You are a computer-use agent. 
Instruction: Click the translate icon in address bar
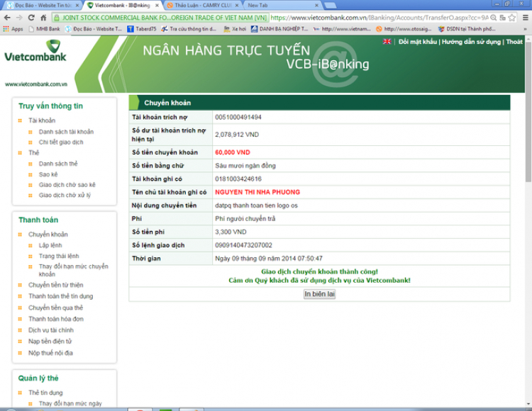tap(502, 18)
